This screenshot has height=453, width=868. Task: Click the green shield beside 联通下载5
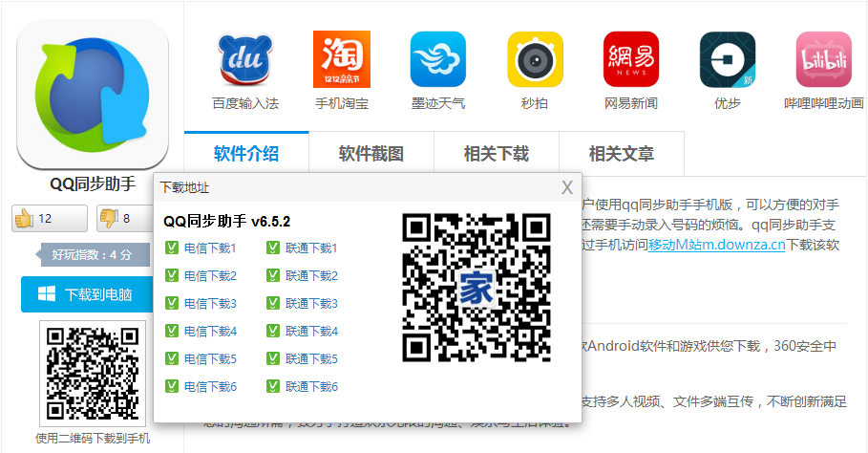(x=273, y=358)
